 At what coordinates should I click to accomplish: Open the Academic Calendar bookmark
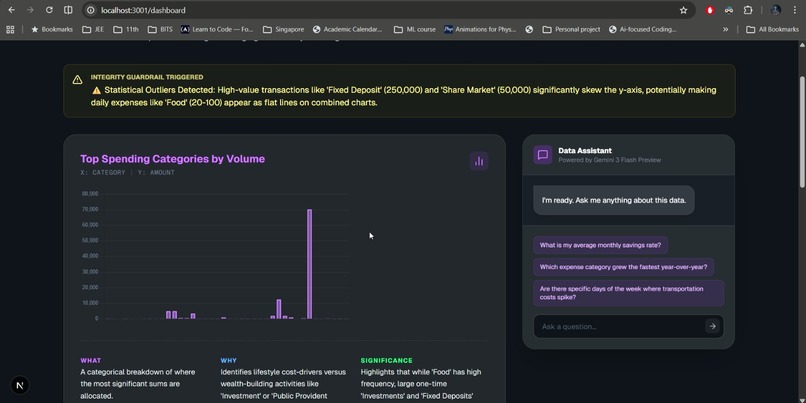(347, 29)
